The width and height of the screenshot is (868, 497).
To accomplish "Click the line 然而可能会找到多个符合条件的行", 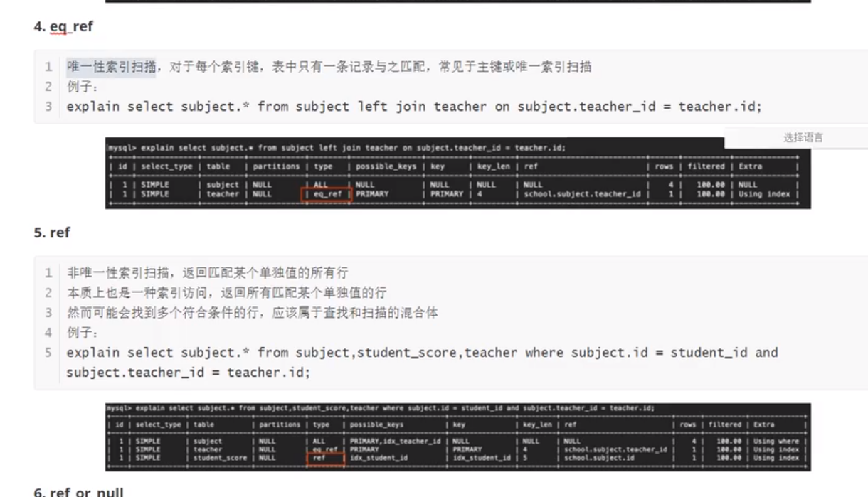I will [253, 313].
